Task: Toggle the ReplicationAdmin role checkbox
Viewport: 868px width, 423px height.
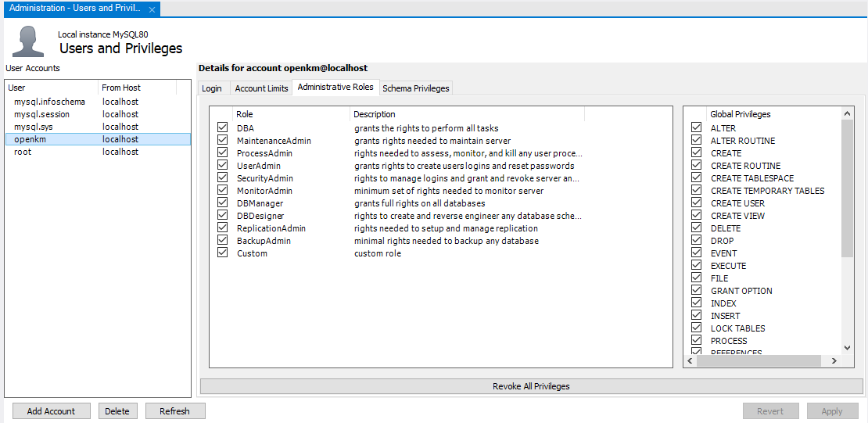Action: tap(223, 228)
